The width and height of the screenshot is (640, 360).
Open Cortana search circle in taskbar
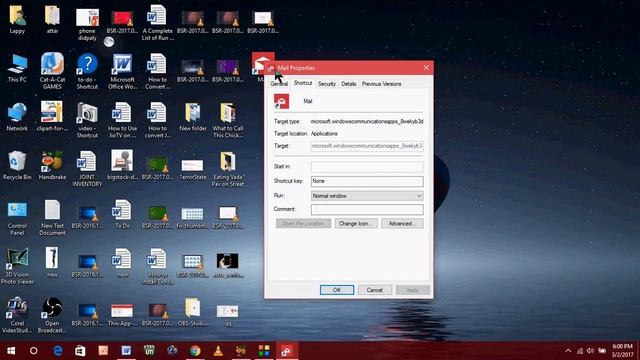pos(34,351)
